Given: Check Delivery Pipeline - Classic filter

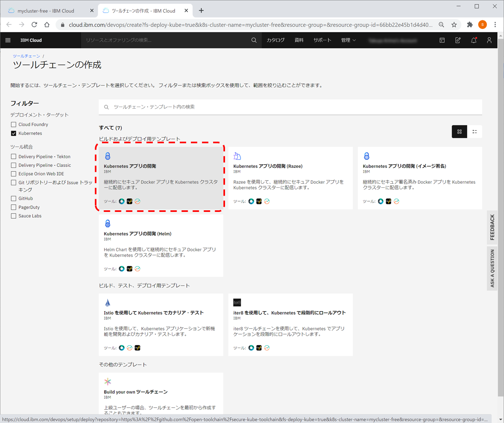Looking at the screenshot, I should (x=13, y=165).
